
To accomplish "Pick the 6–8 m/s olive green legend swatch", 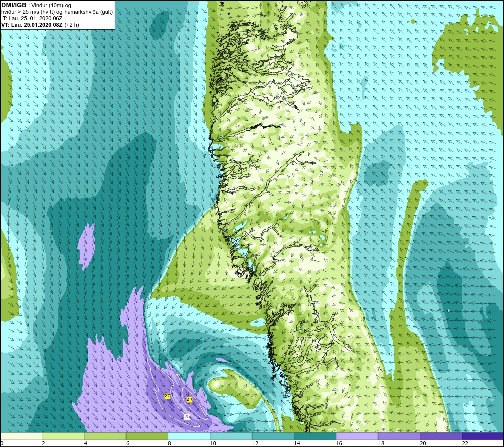I will tap(147, 436).
